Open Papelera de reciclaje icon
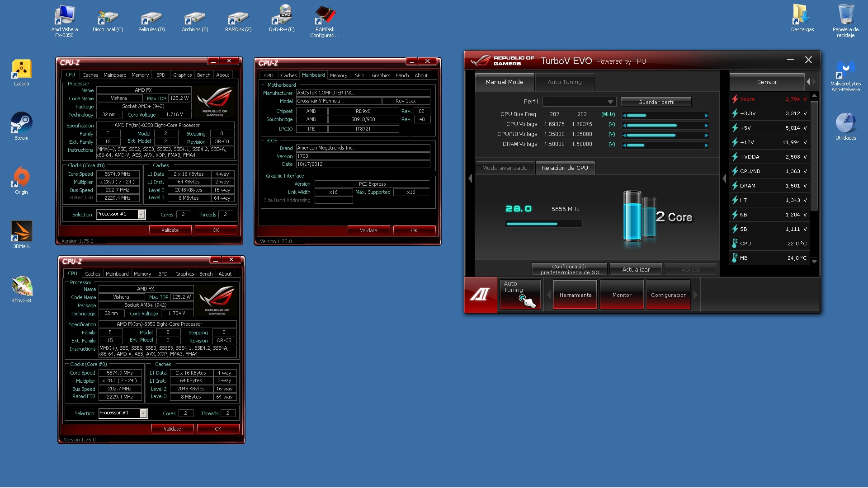The width and height of the screenshot is (868, 488). pyautogui.click(x=845, y=21)
